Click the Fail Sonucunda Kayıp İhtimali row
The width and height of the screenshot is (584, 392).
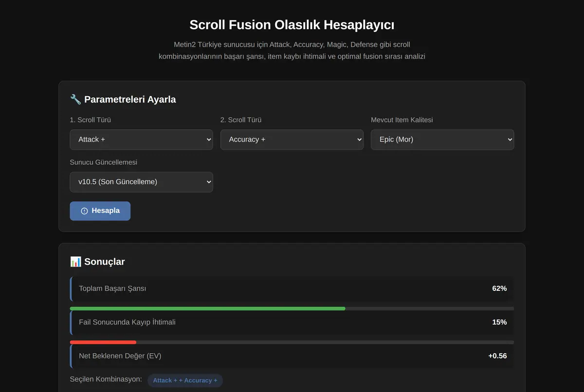click(x=292, y=322)
